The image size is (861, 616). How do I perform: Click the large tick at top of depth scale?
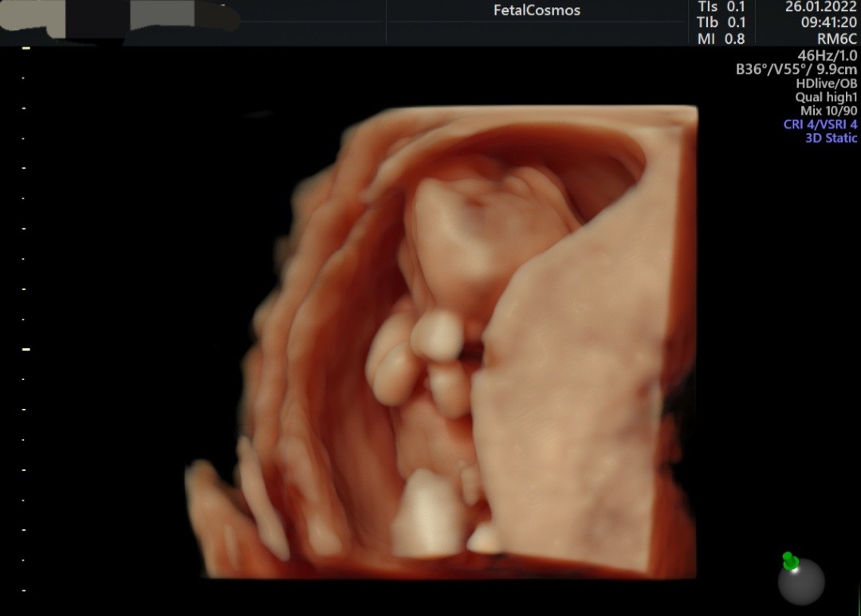26,49
